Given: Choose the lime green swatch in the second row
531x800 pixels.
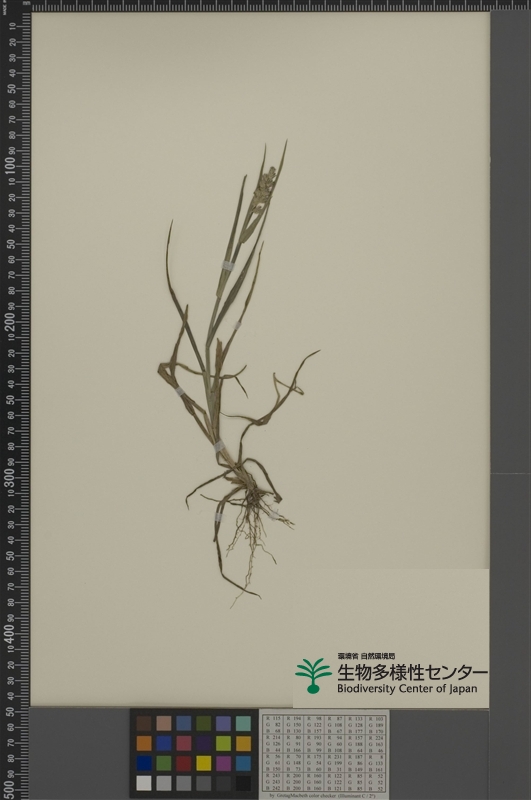Looking at the screenshot, I should tap(223, 743).
